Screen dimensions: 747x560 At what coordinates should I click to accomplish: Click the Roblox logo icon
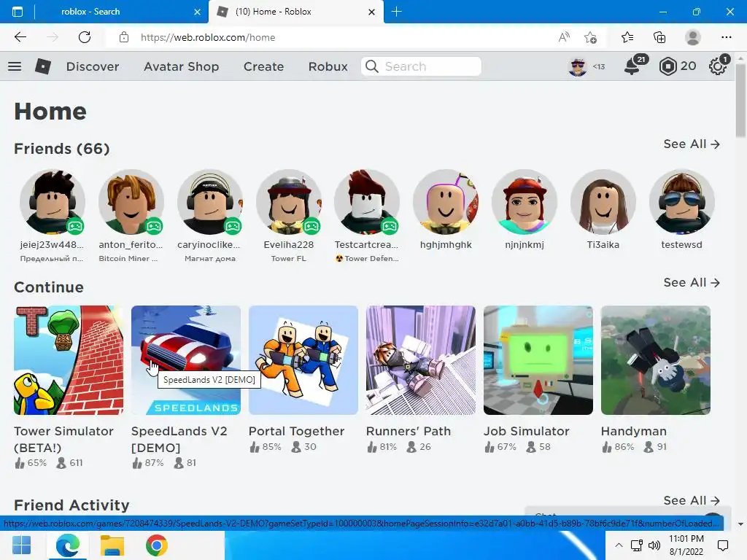[x=43, y=66]
